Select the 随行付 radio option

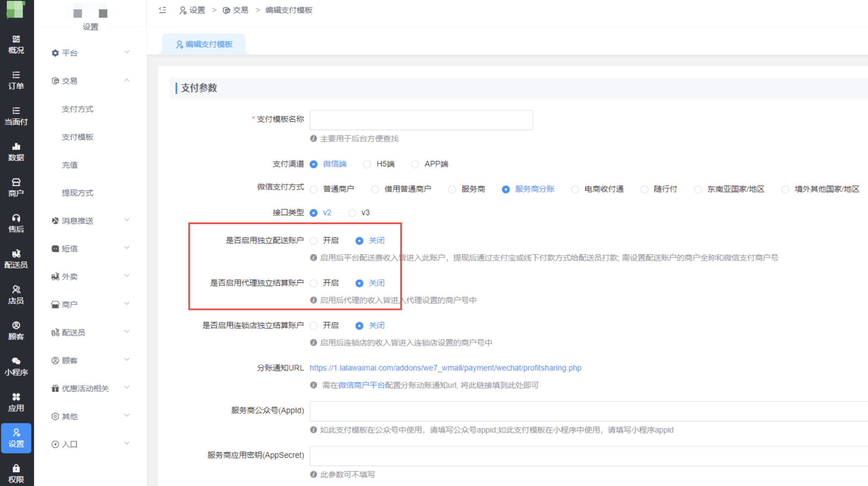click(x=644, y=189)
